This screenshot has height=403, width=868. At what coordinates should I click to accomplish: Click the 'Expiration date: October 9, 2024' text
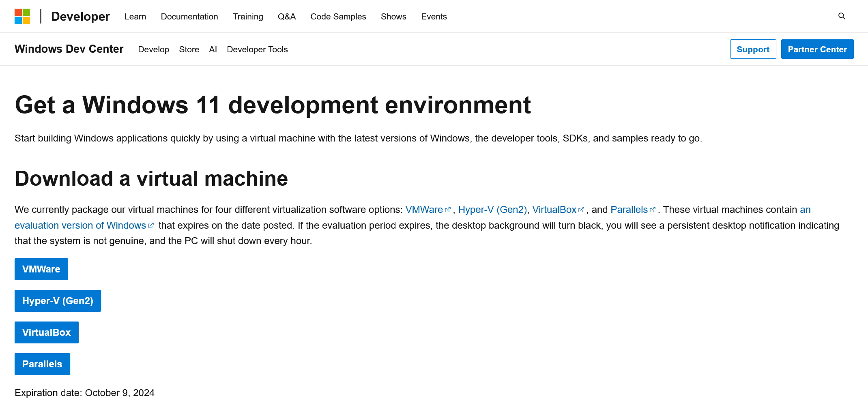pos(84,393)
